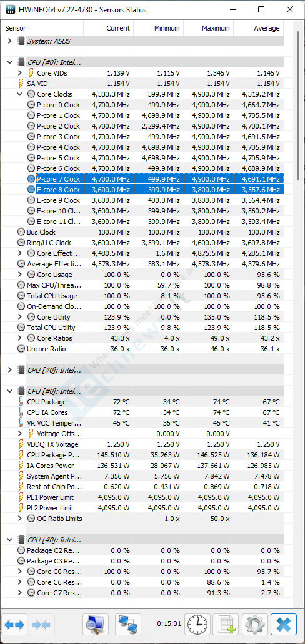The height and width of the screenshot is (644, 305).
Task: Expand the OC Ratio Limits entry
Action: (x=20, y=519)
